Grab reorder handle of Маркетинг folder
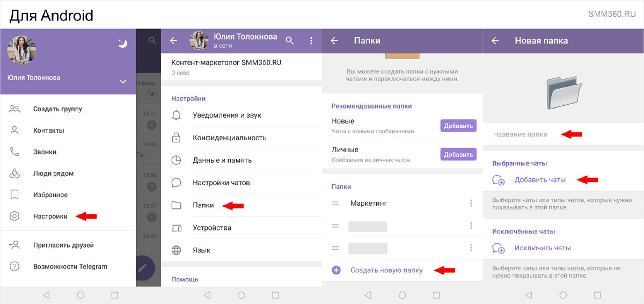The height and width of the screenshot is (304, 644). tap(335, 203)
